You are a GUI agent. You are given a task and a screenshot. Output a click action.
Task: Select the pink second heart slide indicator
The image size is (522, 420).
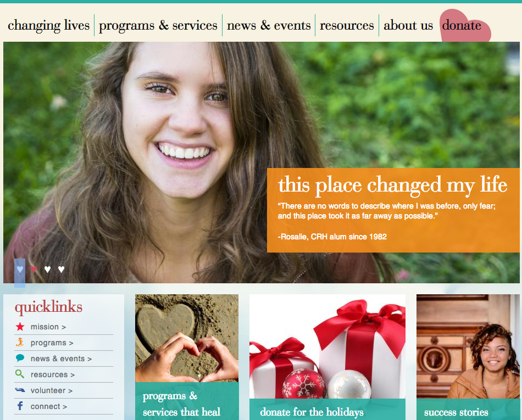pyautogui.click(x=34, y=270)
